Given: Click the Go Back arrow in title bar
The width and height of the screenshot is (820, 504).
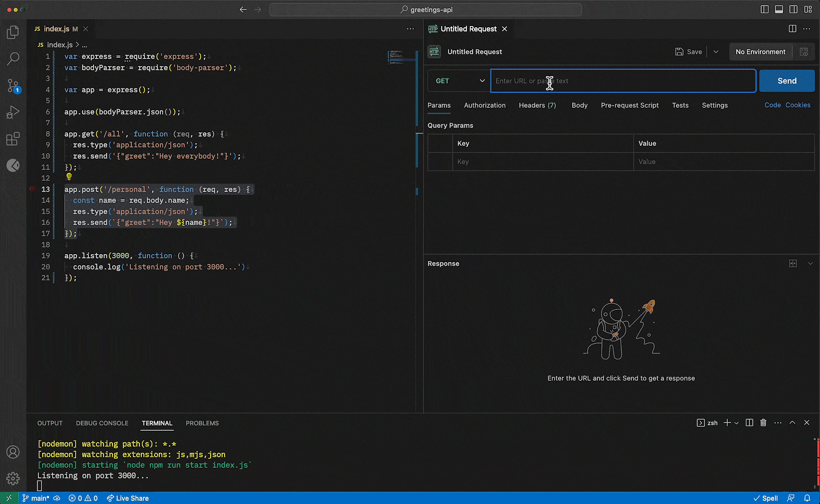Looking at the screenshot, I should coord(243,9).
